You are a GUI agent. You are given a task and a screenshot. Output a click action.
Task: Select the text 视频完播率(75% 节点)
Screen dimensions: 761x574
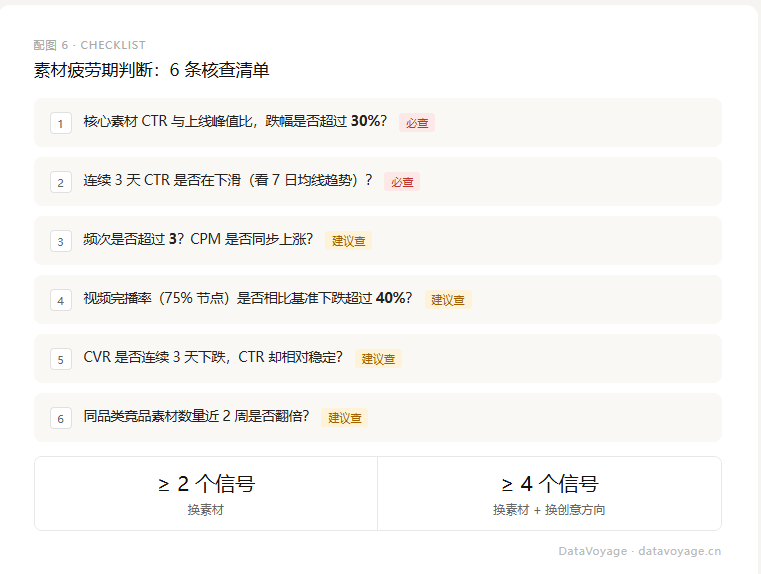pos(156,298)
